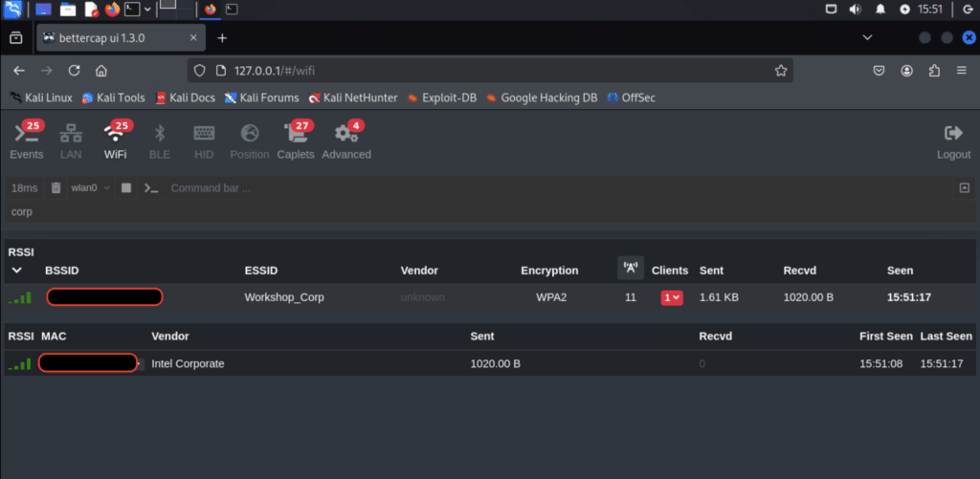Open Advanced settings gear icon
This screenshot has width=980, height=479.
tap(345, 141)
